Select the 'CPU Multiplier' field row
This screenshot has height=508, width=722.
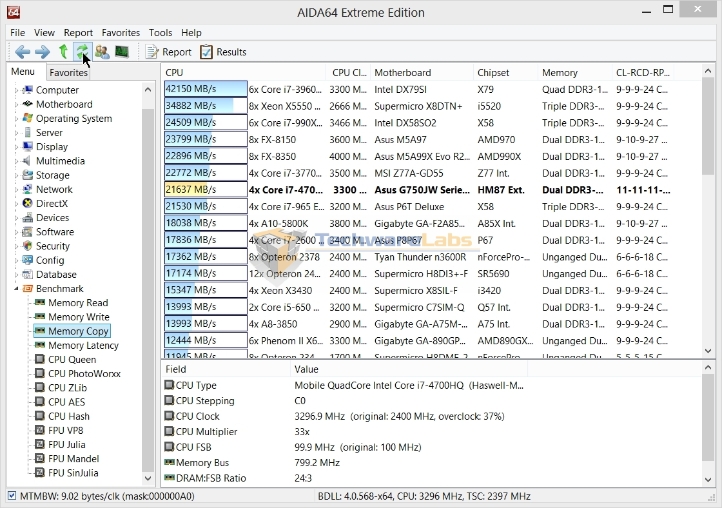pos(206,432)
